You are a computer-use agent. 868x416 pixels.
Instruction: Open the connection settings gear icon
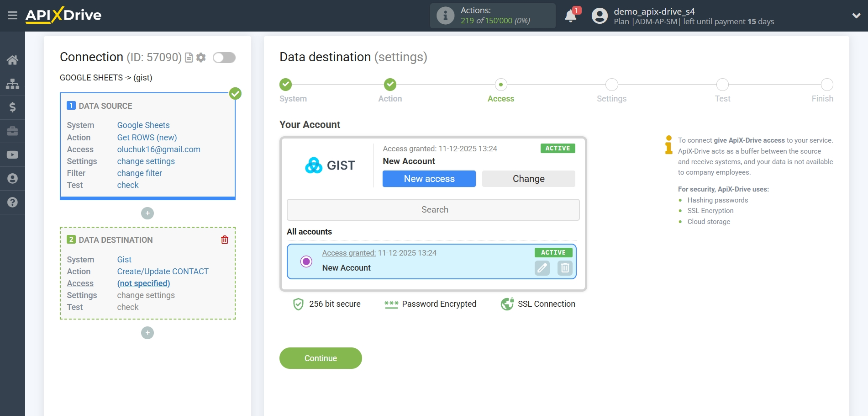click(x=201, y=58)
